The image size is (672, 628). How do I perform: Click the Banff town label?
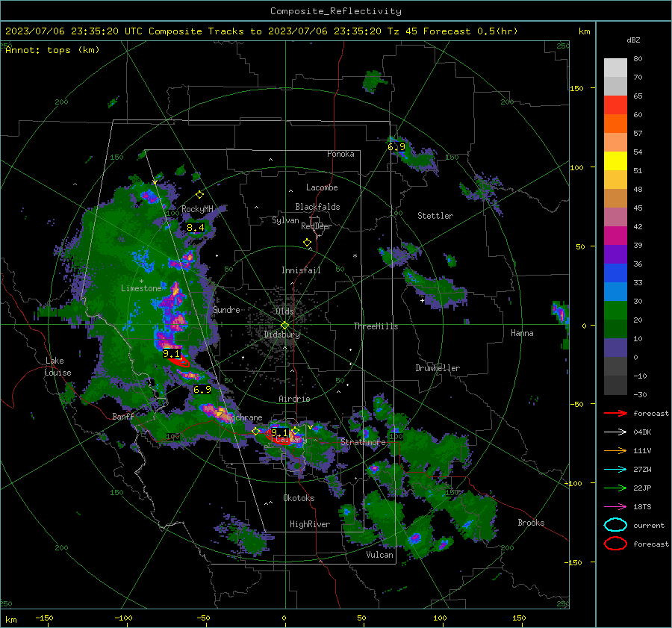[x=123, y=416]
